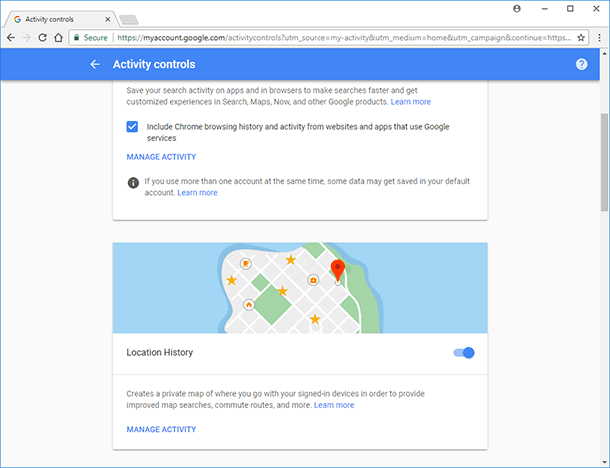Viewport: 610px width, 468px height.
Task: Click MANAGE ACTIVITY under search activity
Action: (x=161, y=157)
